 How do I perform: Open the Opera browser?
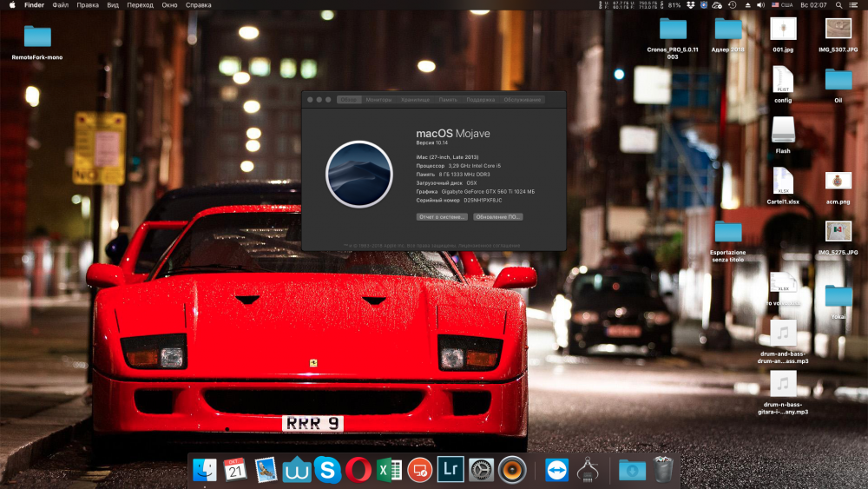coord(358,470)
